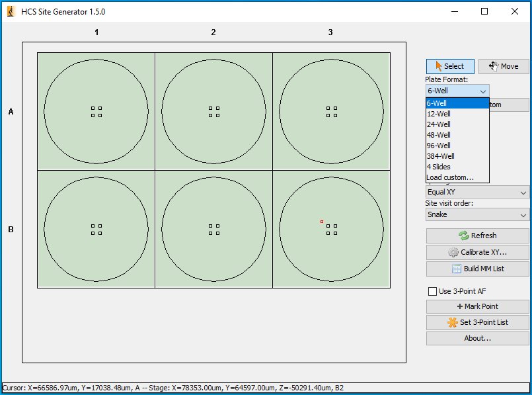532x395 pixels.
Task: Open the About... dialog
Action: tap(477, 338)
